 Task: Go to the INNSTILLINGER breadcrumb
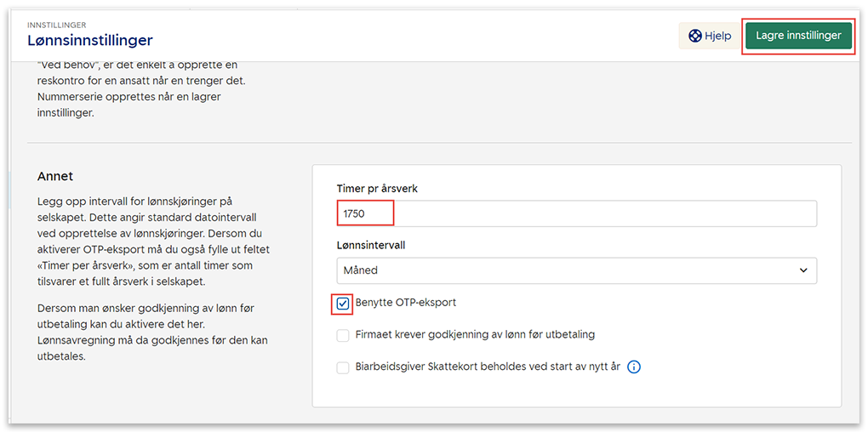point(56,26)
